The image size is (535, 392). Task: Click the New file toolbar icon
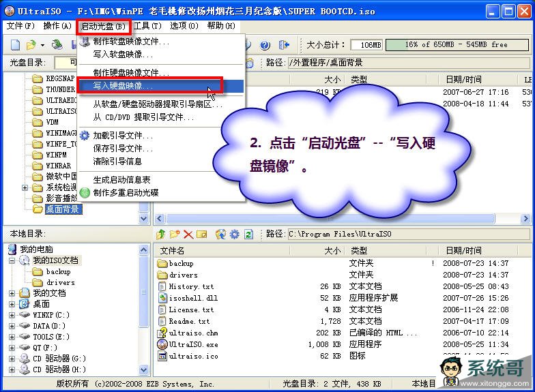pos(15,45)
